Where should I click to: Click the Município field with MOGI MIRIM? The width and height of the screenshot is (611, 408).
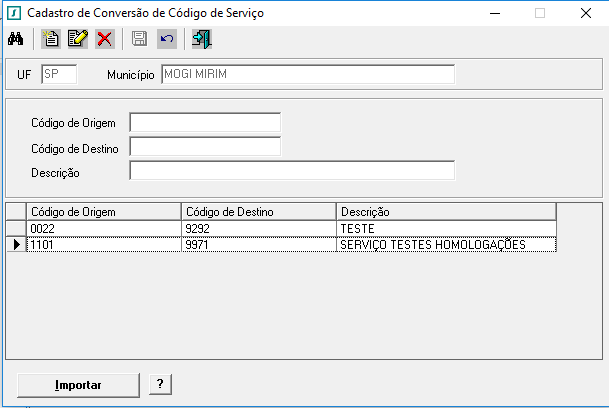click(x=308, y=74)
